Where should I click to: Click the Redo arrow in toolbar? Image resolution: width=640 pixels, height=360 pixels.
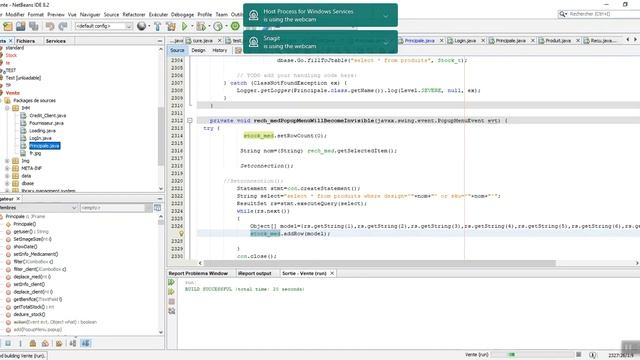coord(63,26)
